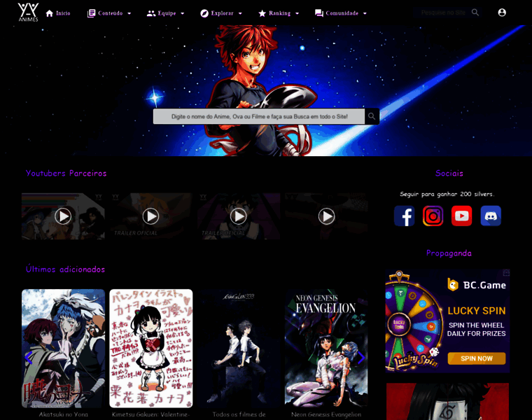532x420 pixels.
Task: Click the Neon Genesis Evangelion title link
Action: (x=326, y=414)
